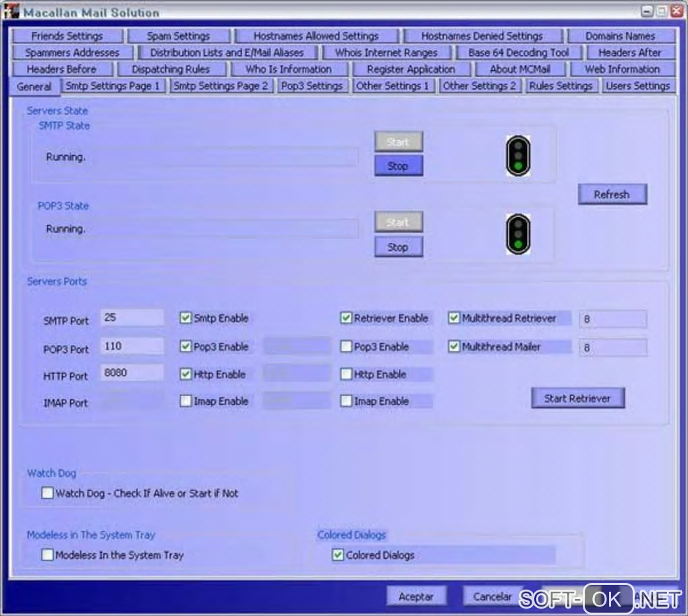Click the SMTP State 'Running.' status field
The width and height of the screenshot is (688, 616).
200,157
